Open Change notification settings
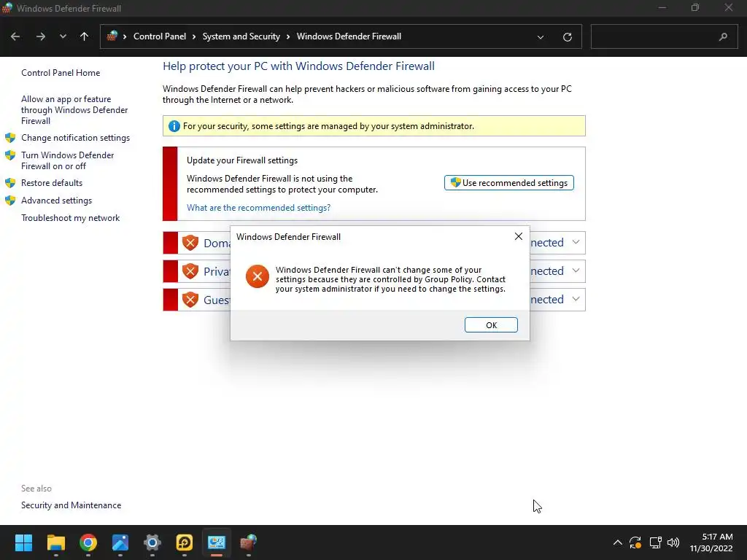This screenshot has width=747, height=560. coord(75,138)
